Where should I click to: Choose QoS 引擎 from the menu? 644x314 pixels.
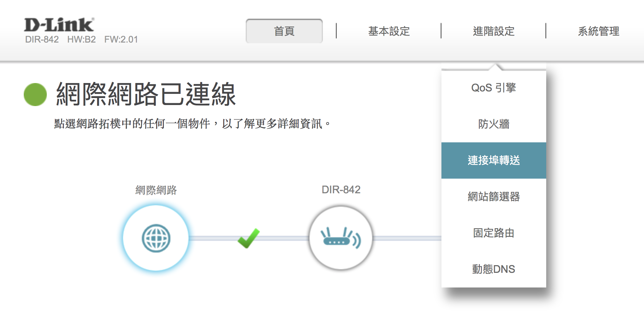(493, 88)
